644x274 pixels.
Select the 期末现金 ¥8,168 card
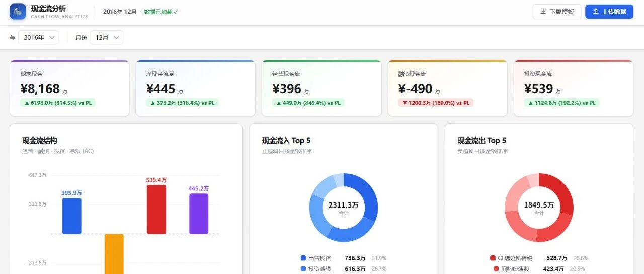69,88
